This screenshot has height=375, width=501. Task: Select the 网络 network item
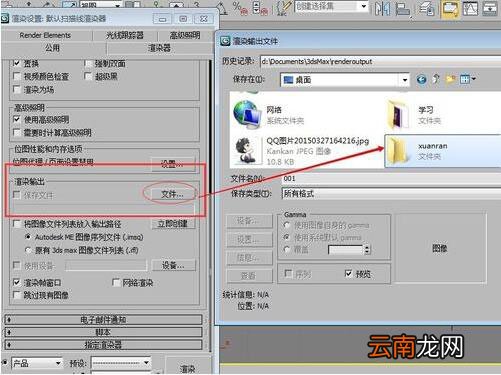click(270, 114)
